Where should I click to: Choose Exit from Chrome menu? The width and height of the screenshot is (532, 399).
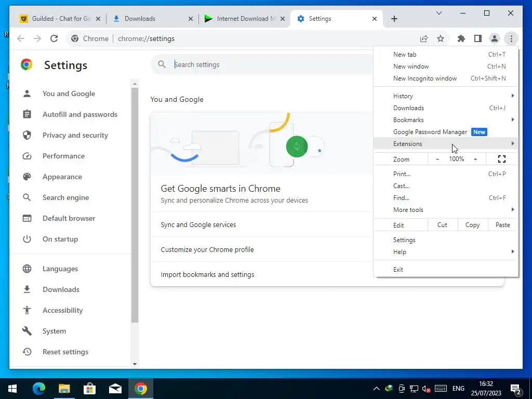[446, 270]
